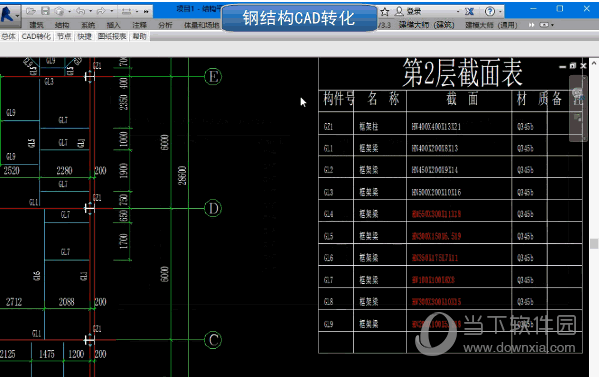
Task: Open the Undo history dropdown arrow
Action: point(90,11)
